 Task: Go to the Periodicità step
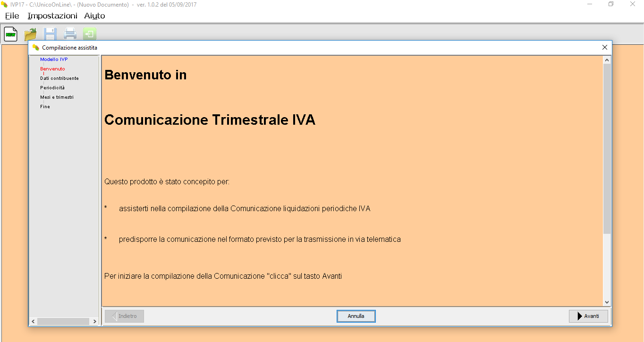coord(52,88)
